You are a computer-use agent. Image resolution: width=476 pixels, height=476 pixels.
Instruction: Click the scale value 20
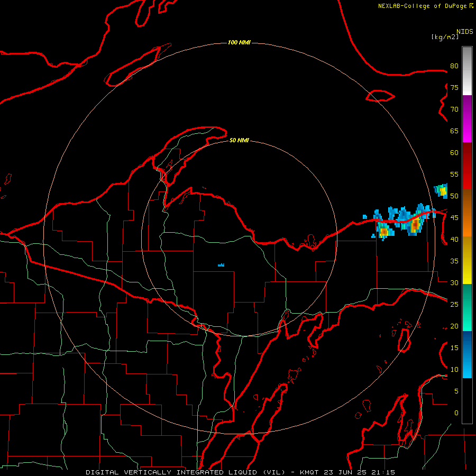pos(454,326)
